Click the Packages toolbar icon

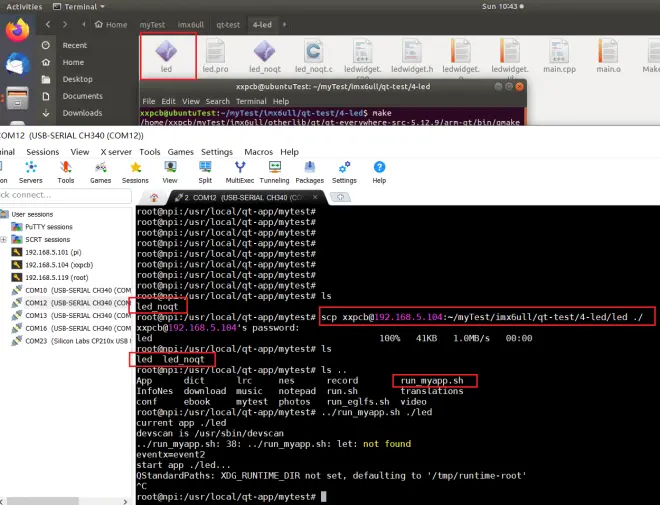(310, 173)
